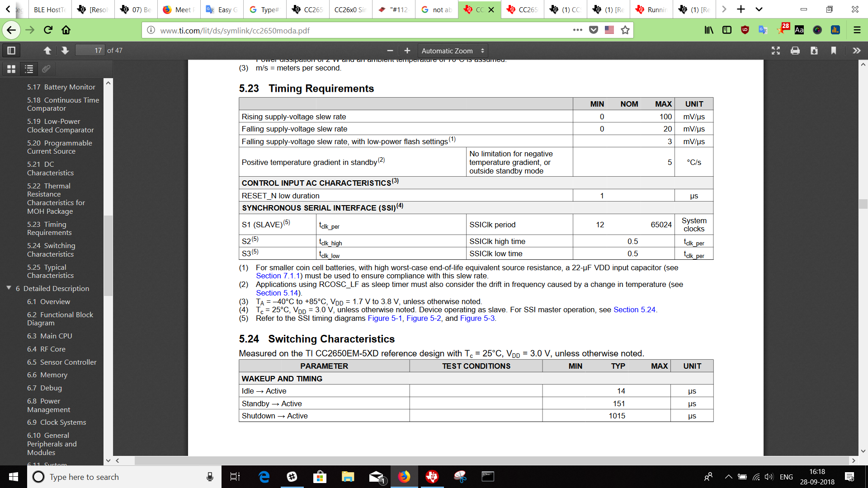The width and height of the screenshot is (868, 488).
Task: Zoom out of the PDF page
Action: (390, 51)
